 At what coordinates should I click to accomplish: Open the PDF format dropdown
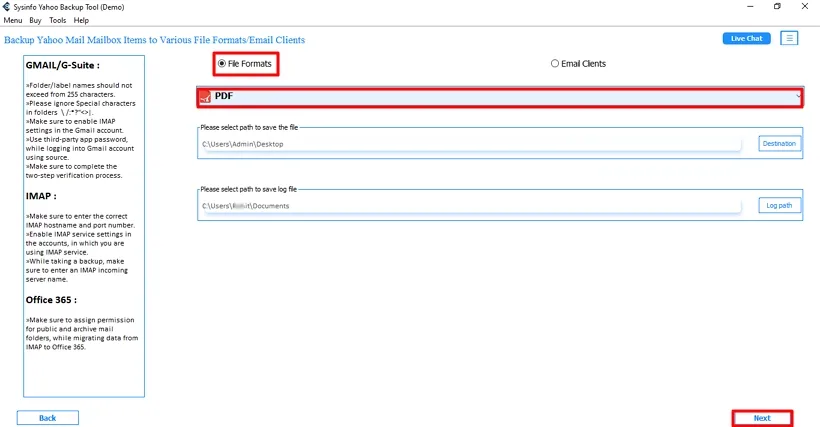(500, 97)
